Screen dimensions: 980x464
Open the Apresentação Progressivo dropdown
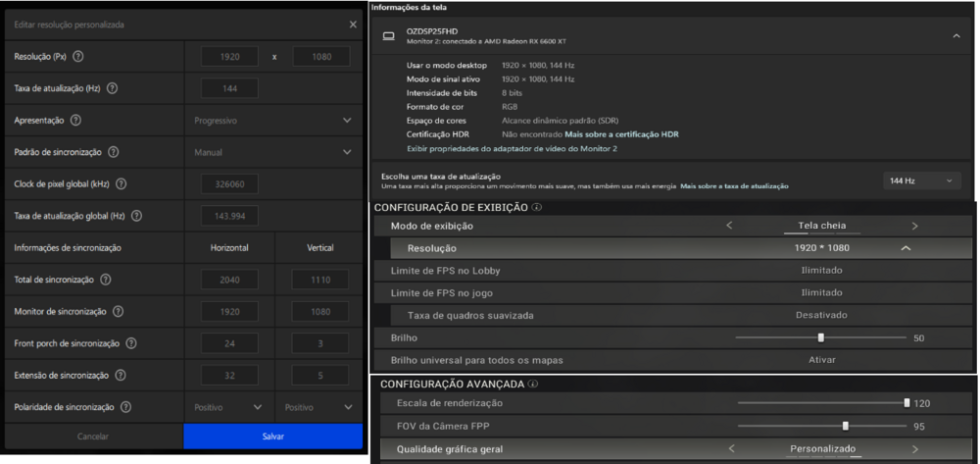click(269, 121)
